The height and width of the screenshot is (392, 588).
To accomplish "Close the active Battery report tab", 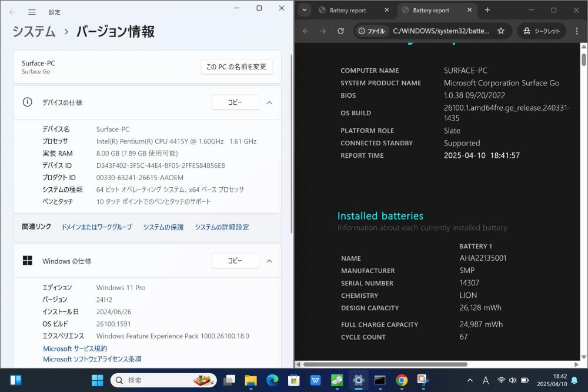I will pos(469,10).
